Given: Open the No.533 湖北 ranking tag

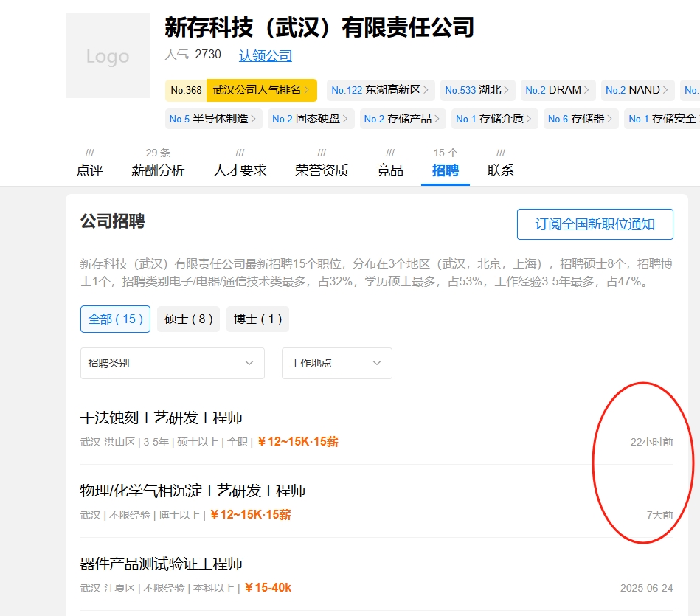Looking at the screenshot, I should pos(478,90).
